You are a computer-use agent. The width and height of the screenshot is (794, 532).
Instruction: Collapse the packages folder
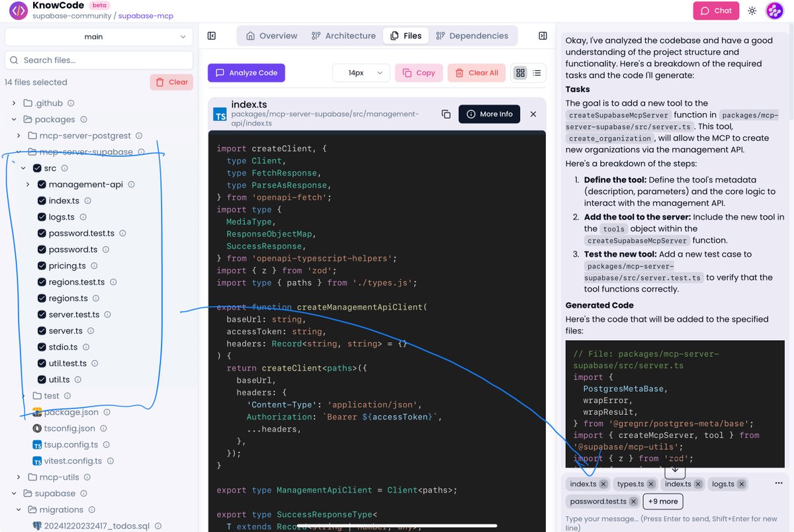pos(14,120)
